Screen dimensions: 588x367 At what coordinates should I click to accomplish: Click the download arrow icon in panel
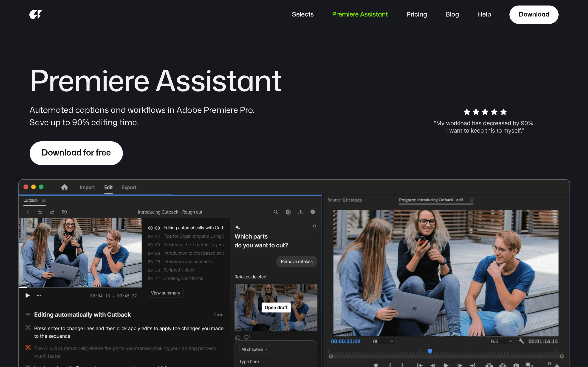coord(301,212)
